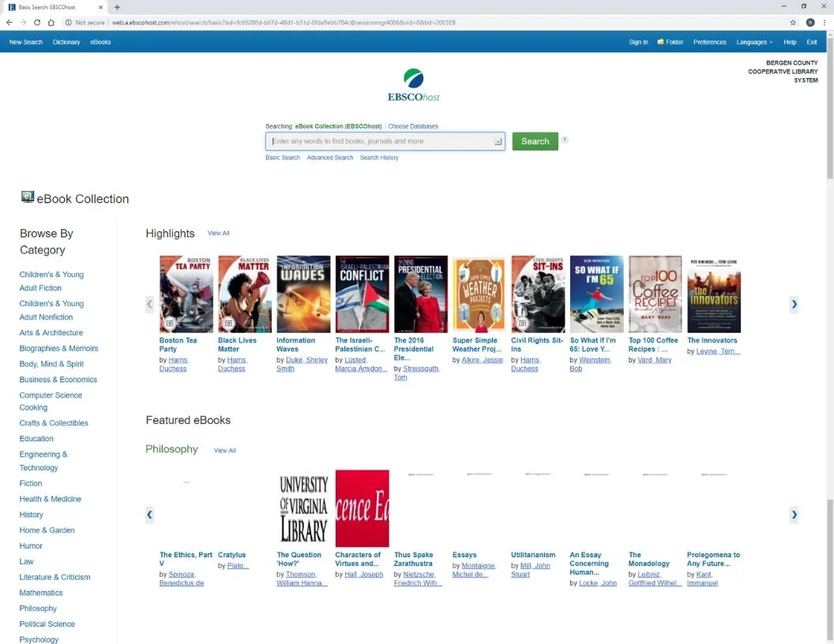The height and width of the screenshot is (644, 834).
Task: Open the Dictionary menu item
Action: tap(66, 42)
